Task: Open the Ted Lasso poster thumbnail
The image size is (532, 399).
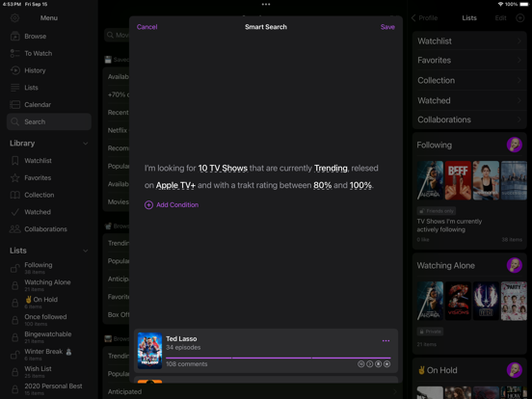Action: [x=149, y=351]
